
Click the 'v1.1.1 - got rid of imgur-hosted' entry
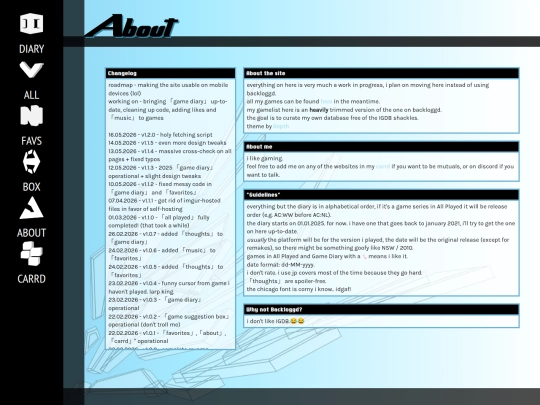[164, 205]
